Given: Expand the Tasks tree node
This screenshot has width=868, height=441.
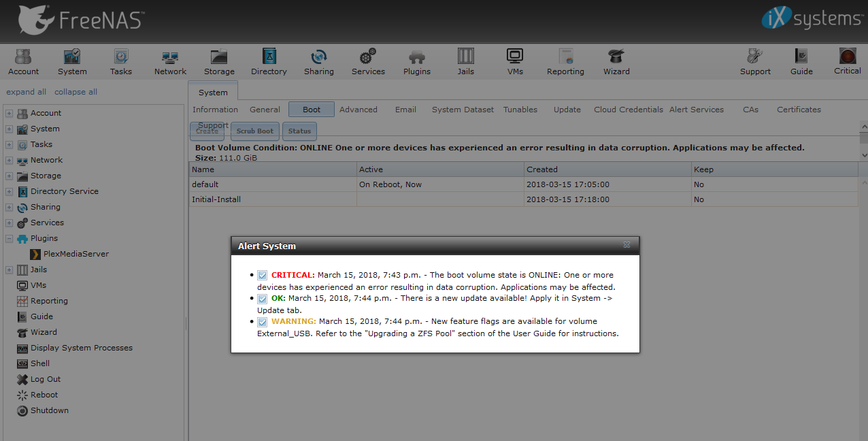Looking at the screenshot, I should [9, 145].
